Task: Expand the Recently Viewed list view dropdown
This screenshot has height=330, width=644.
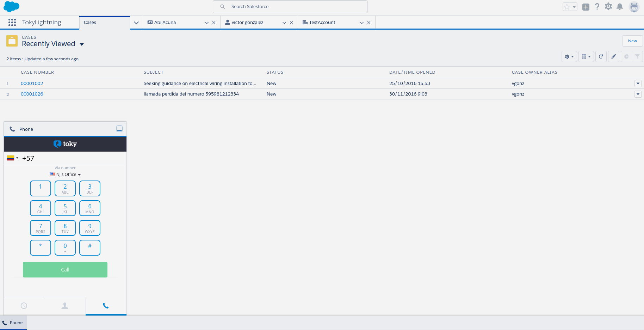Action: (x=82, y=44)
